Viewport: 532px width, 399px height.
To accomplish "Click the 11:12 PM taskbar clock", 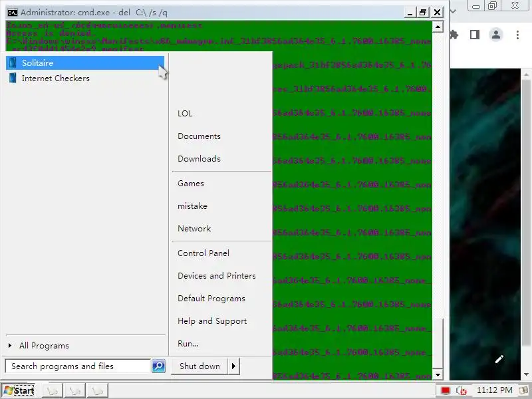I will point(494,390).
